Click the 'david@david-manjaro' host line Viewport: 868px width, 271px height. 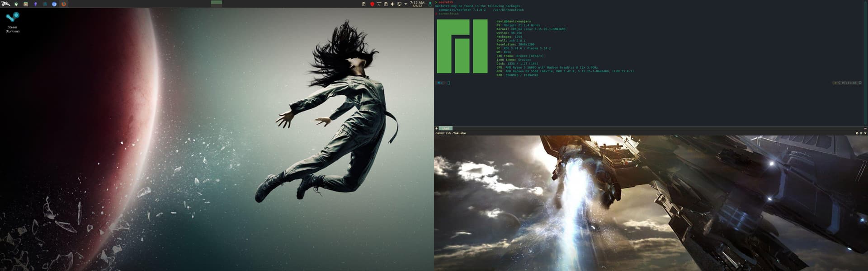pyautogui.click(x=514, y=21)
